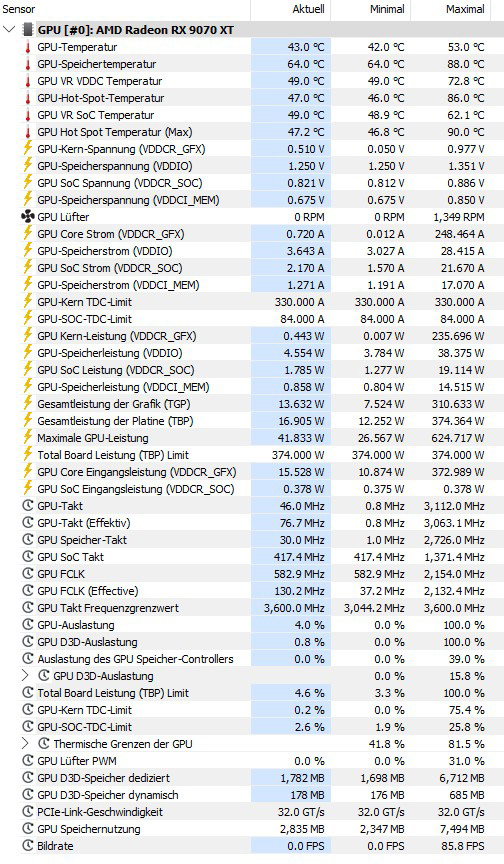Image resolution: width=504 pixels, height=864 pixels.
Task: Click the Minimal column header
Action: (370, 9)
